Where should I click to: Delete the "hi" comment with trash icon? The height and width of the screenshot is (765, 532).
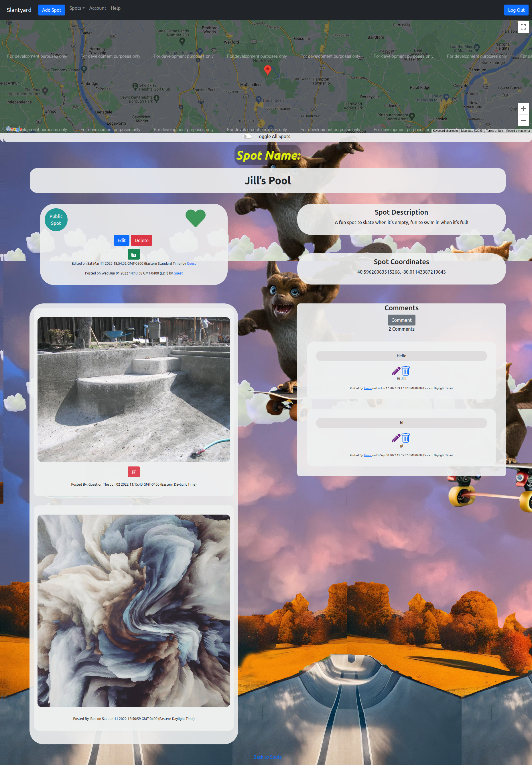405,438
